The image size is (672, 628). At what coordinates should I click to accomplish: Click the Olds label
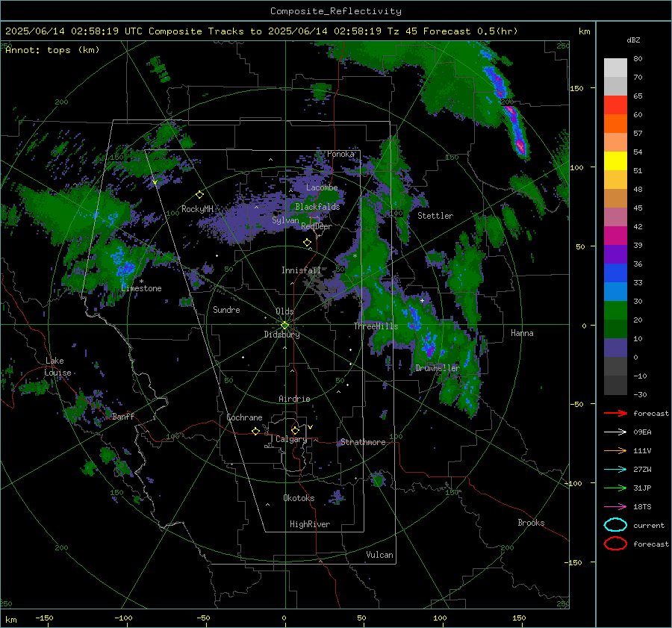[x=284, y=311]
